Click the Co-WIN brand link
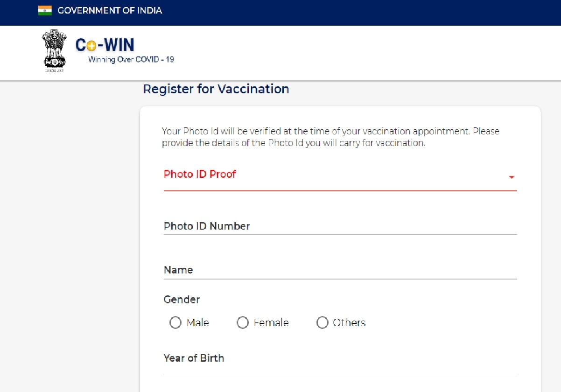The image size is (561, 392). pos(105,44)
